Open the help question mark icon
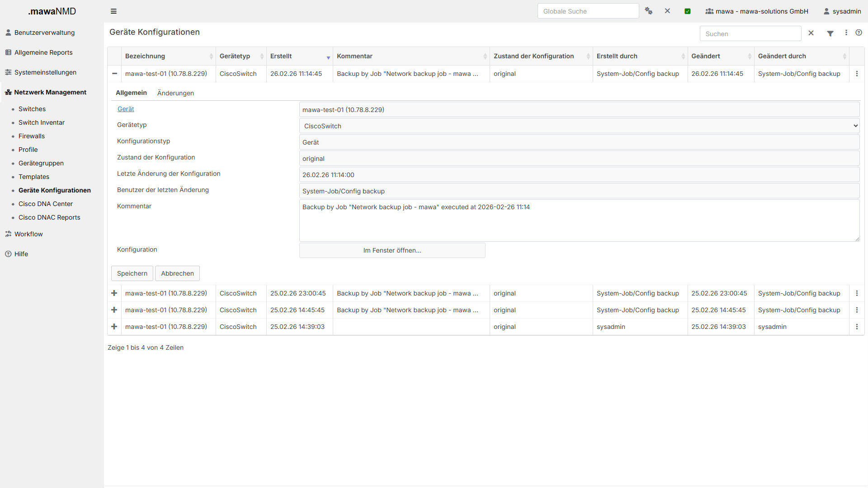Viewport: 868px width, 488px height. [x=859, y=33]
